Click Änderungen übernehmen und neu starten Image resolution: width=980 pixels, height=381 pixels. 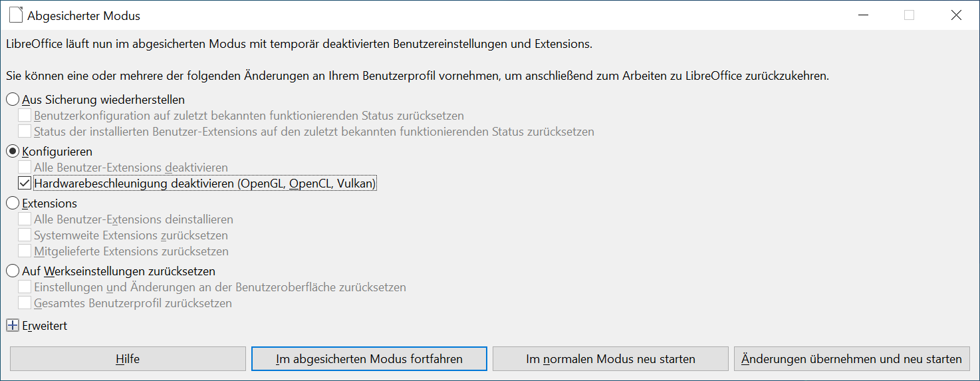pyautogui.click(x=852, y=359)
